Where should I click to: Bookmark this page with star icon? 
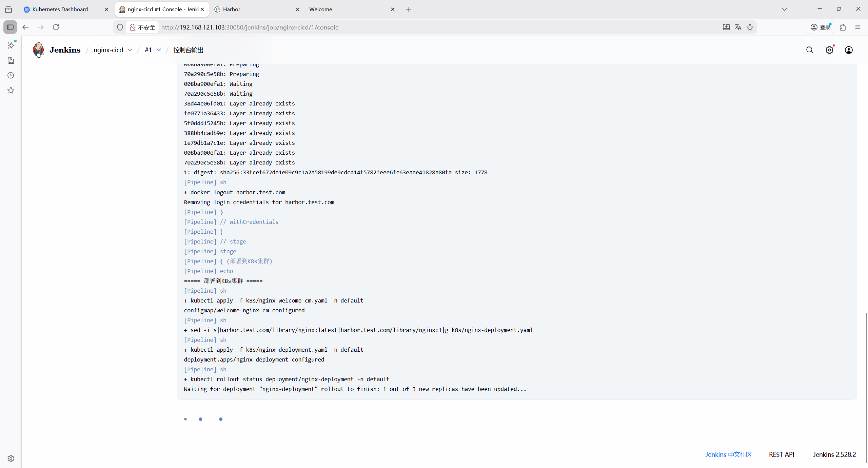(x=750, y=27)
